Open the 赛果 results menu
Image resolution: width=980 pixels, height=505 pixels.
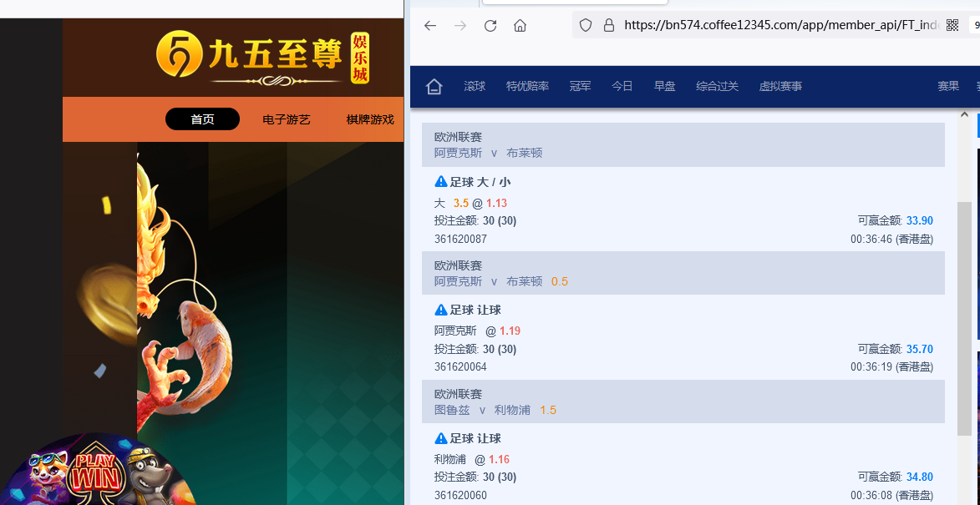(x=948, y=87)
